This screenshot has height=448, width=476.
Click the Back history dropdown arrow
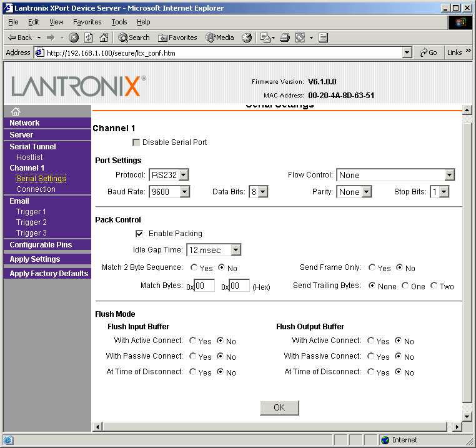pyautogui.click(x=39, y=37)
